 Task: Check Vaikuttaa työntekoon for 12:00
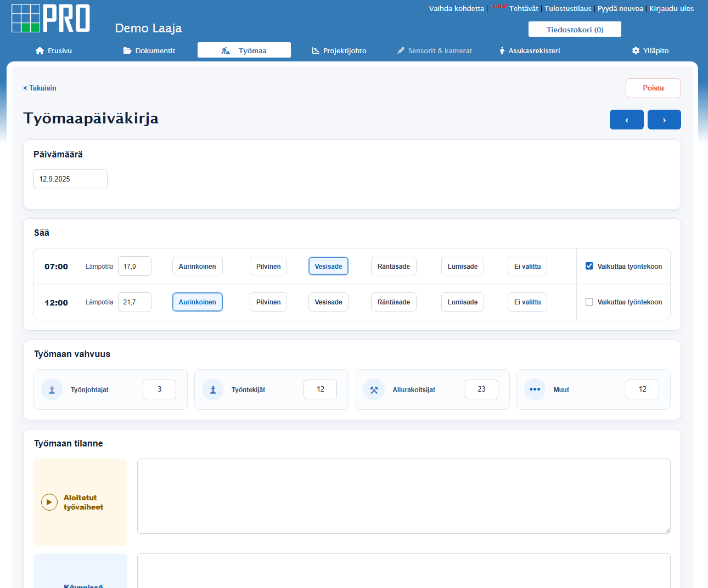coord(589,302)
